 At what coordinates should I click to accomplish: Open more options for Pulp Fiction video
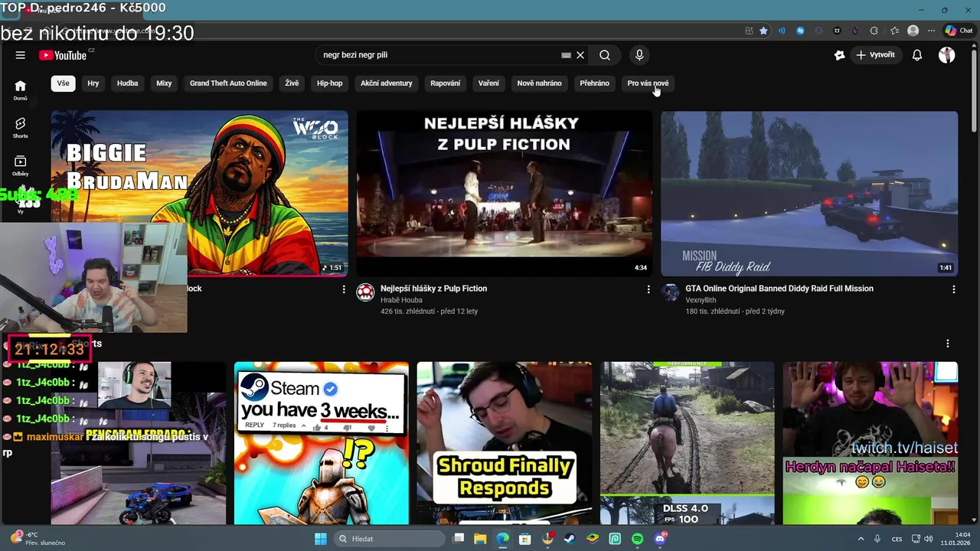point(648,289)
